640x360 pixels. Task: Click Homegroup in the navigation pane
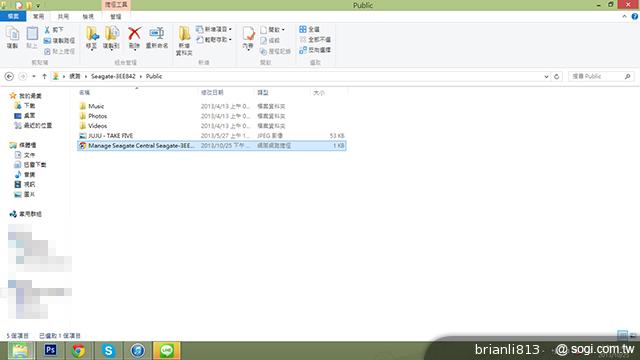[26, 214]
